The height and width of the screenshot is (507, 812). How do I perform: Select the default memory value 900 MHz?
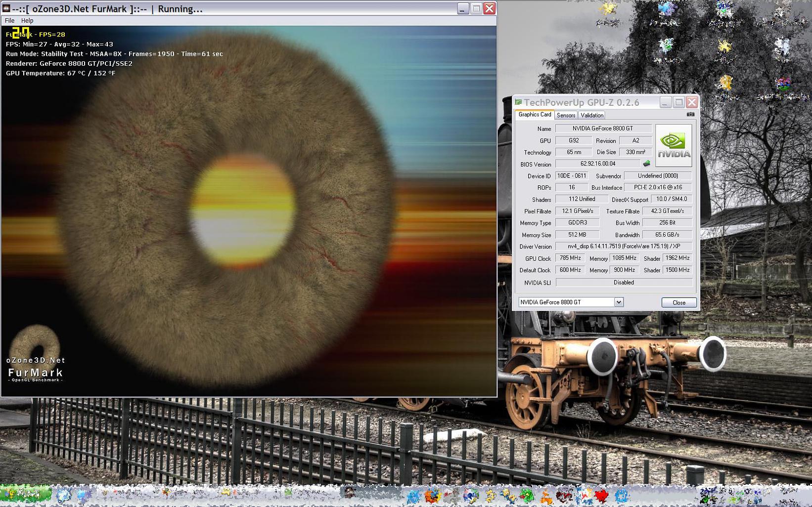624,270
